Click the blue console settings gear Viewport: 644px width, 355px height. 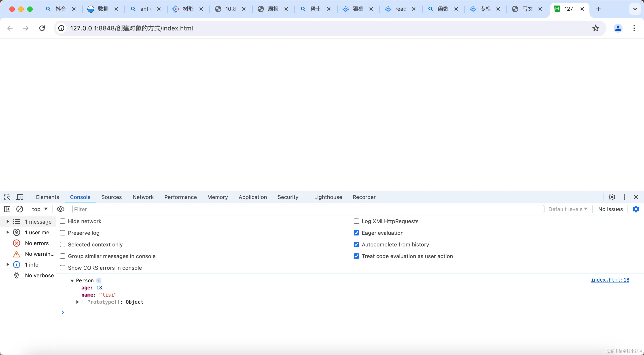point(636,209)
